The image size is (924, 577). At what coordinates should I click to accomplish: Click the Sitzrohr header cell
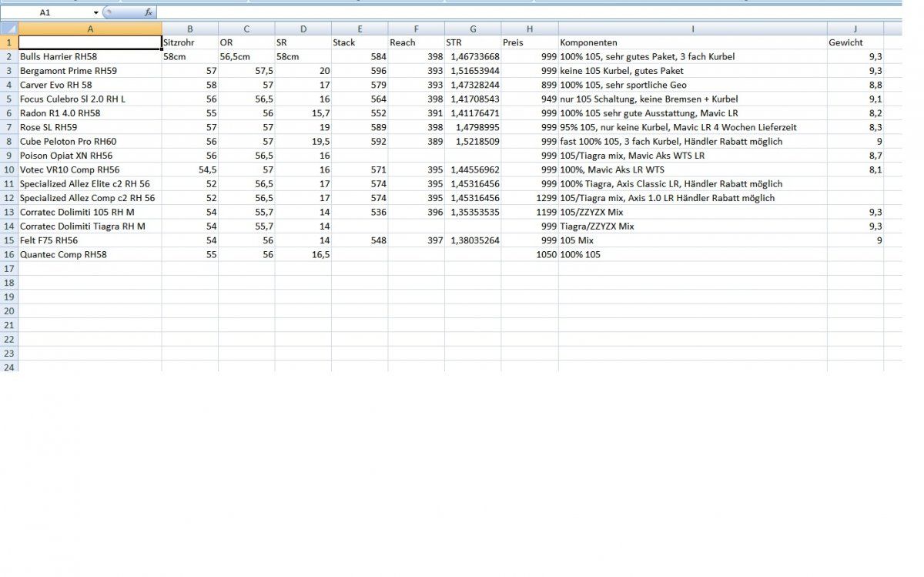189,42
